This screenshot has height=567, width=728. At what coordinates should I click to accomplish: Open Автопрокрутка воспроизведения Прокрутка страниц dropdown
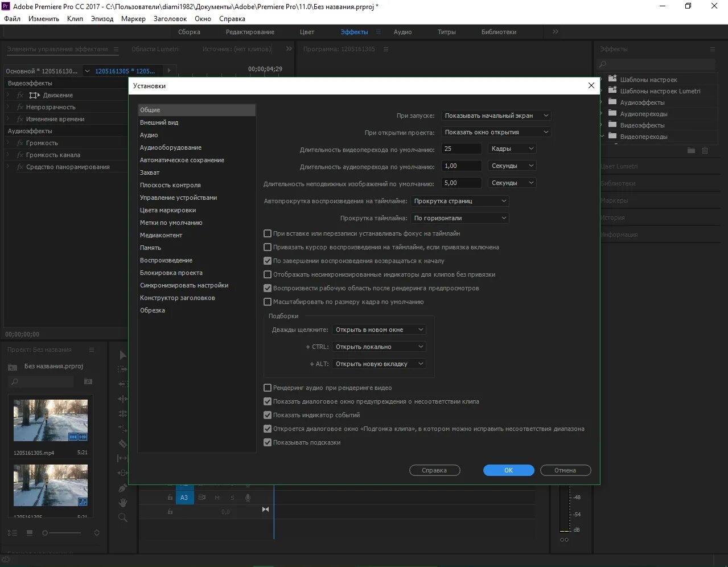coord(459,201)
